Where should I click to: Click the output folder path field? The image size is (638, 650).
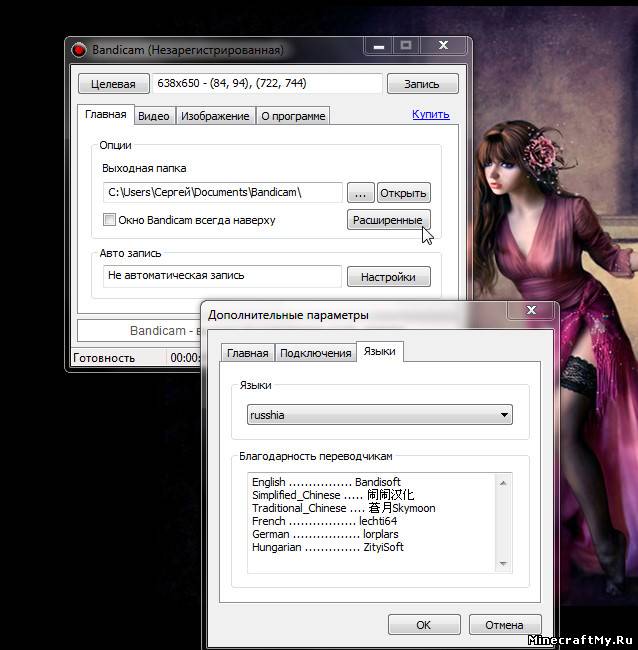(222, 192)
